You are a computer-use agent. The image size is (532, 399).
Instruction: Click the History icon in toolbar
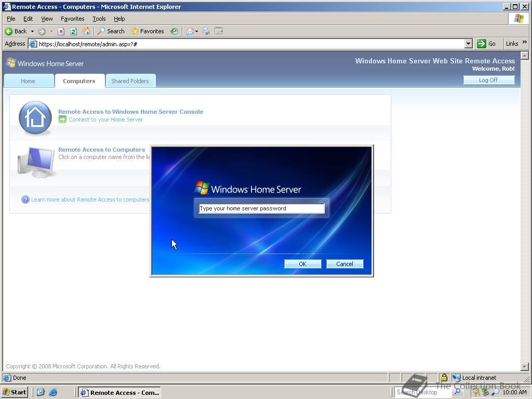174,31
